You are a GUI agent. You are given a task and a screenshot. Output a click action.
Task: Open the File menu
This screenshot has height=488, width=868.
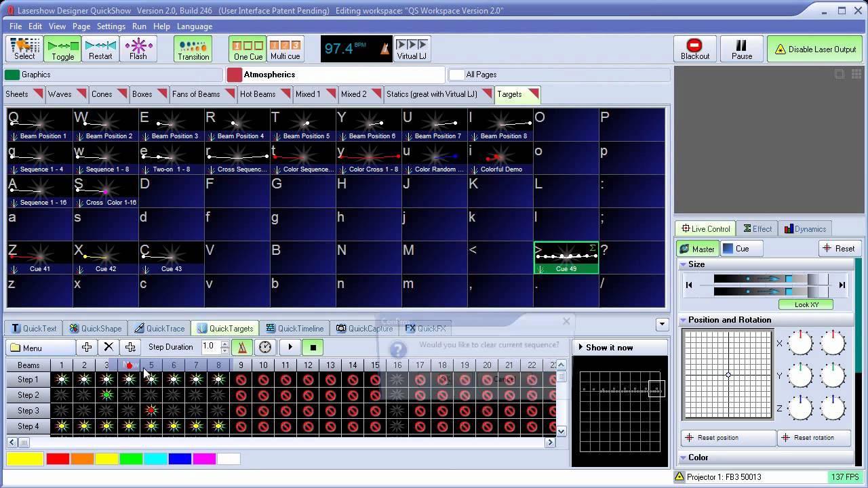pyautogui.click(x=16, y=26)
